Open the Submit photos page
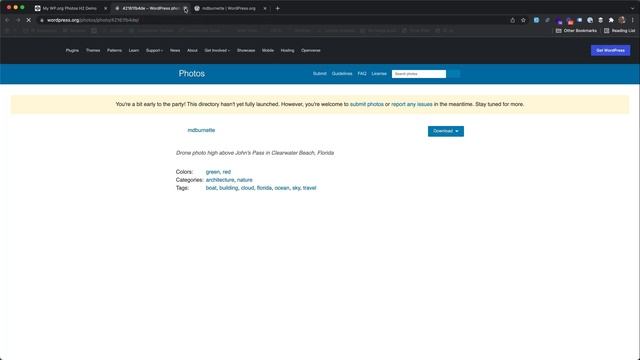The height and width of the screenshot is (360, 640). tap(320, 73)
